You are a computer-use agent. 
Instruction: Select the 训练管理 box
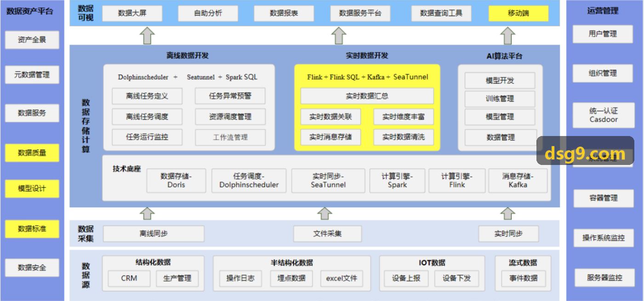click(x=500, y=99)
